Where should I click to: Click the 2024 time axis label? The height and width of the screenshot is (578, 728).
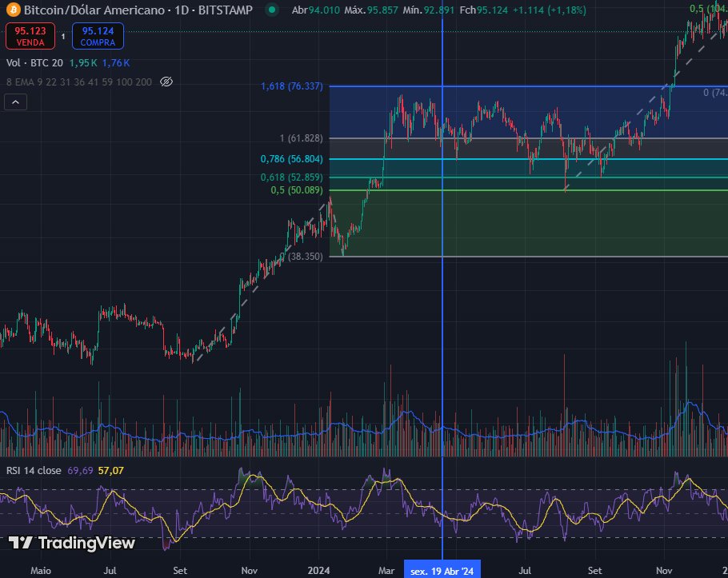pos(318,571)
